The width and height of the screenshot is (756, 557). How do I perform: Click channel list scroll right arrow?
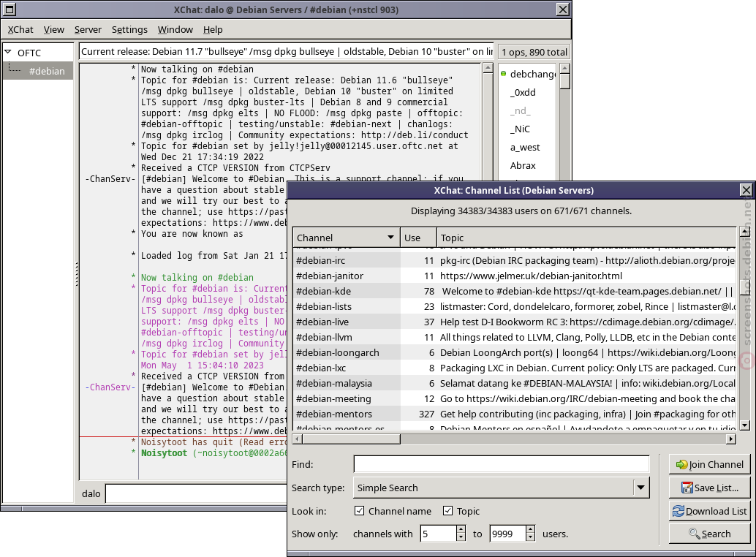[731, 439]
